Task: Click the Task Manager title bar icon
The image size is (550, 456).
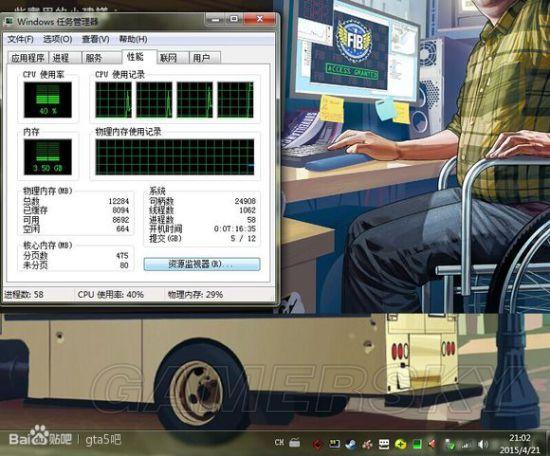Action: tap(9, 21)
